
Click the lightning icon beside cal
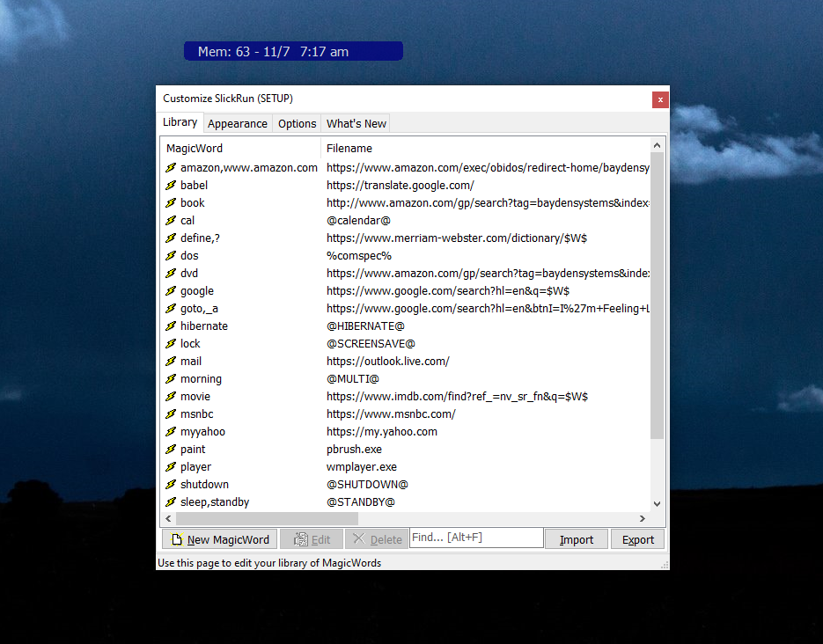pyautogui.click(x=171, y=220)
